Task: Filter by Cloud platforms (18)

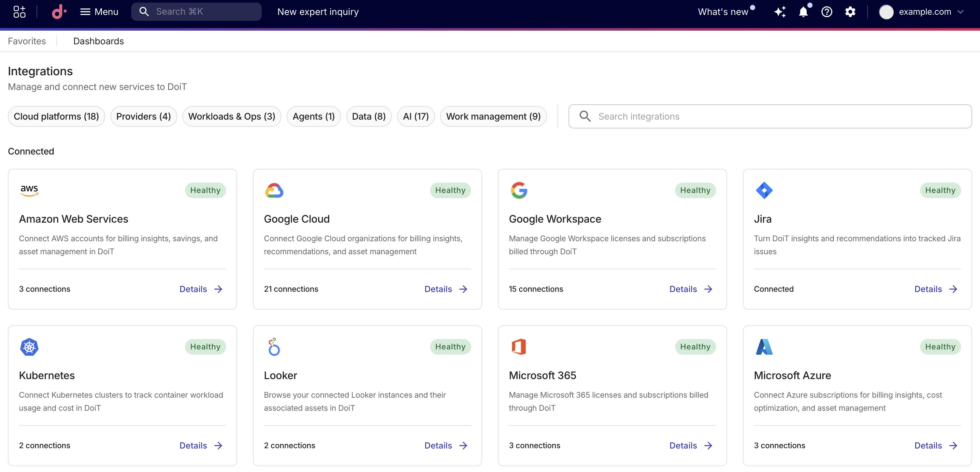Action: 56,116
